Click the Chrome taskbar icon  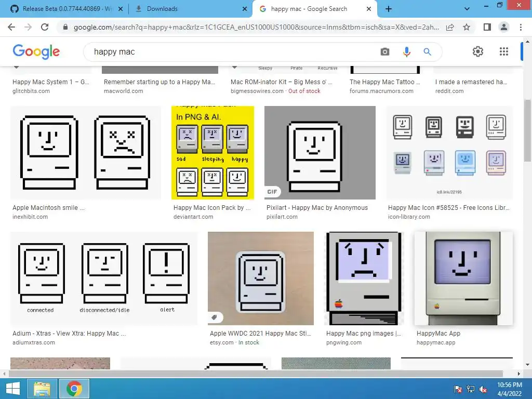click(74, 389)
